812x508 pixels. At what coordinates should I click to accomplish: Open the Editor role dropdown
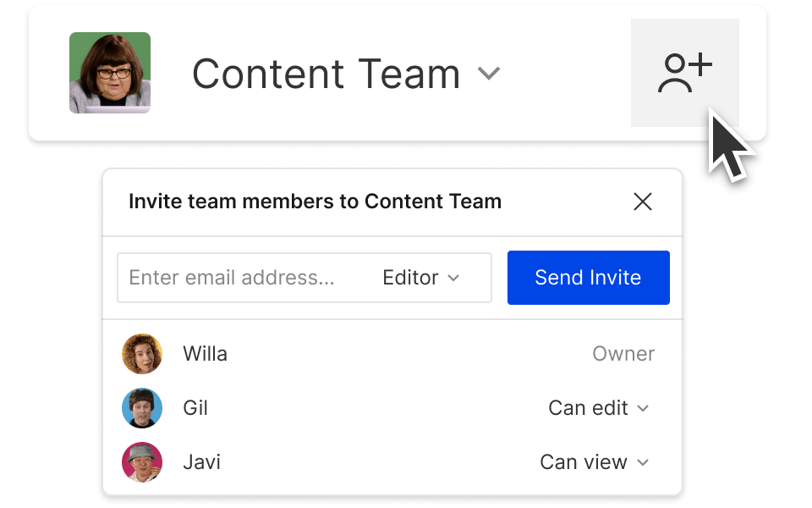click(x=420, y=278)
